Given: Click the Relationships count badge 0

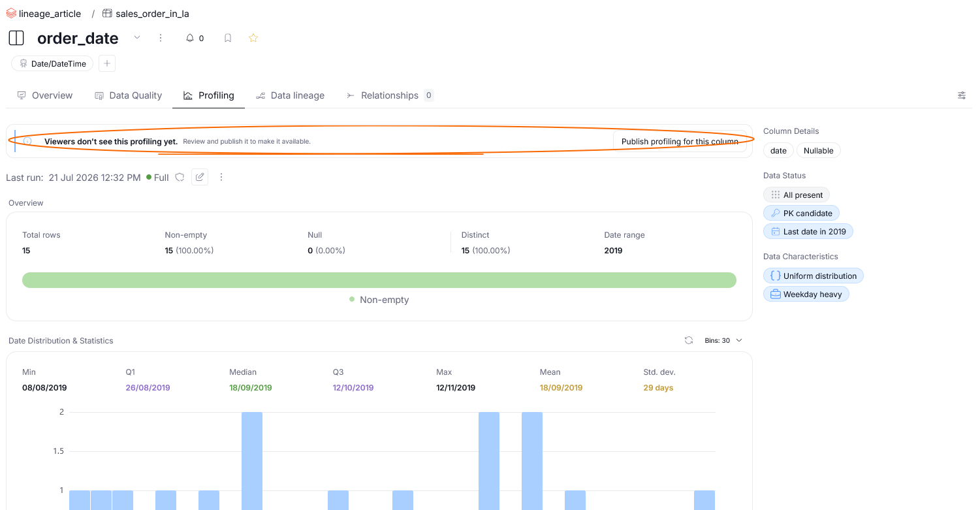Looking at the screenshot, I should [x=429, y=95].
